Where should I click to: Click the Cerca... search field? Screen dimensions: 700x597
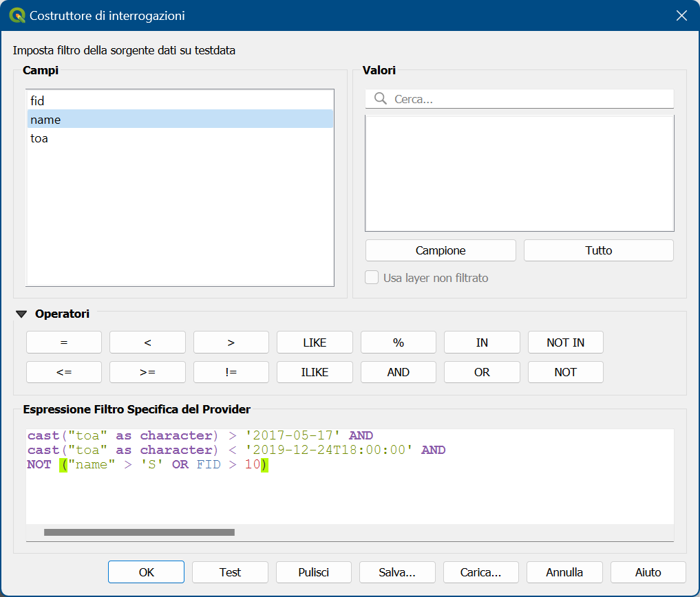pyautogui.click(x=519, y=98)
